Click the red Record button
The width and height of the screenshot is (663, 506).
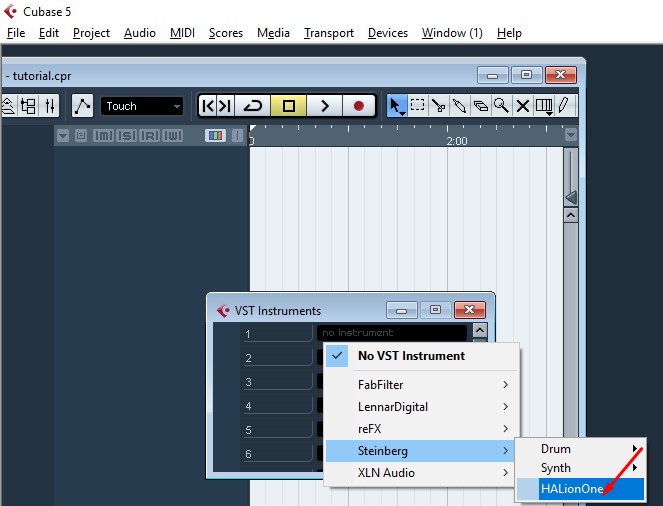pos(359,106)
